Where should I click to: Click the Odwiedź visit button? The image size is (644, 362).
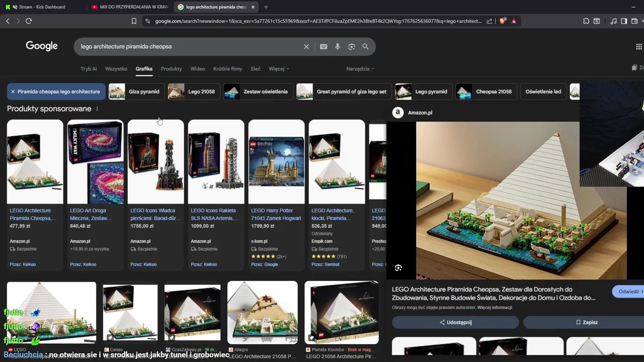[x=628, y=292]
